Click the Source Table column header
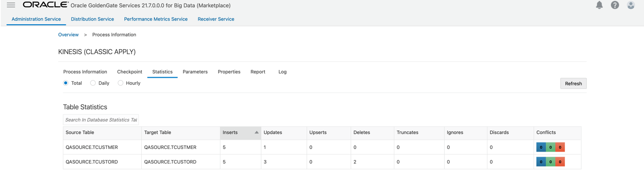Screen dimensions: 644x170 point(102,133)
